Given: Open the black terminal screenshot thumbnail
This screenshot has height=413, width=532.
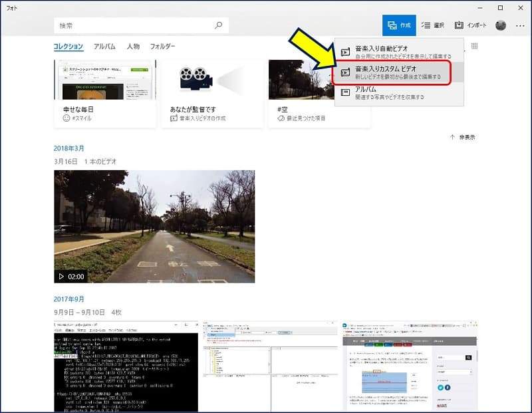Looking at the screenshot, I should click(126, 366).
